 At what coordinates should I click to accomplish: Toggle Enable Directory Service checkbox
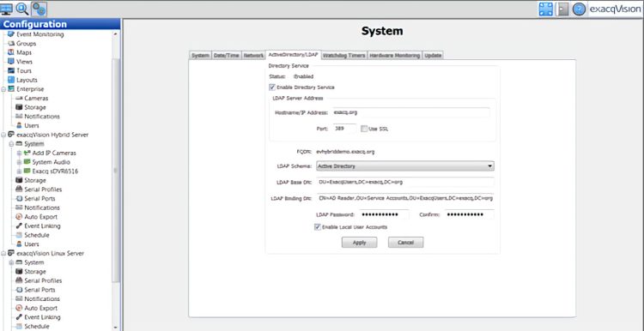[x=272, y=87]
